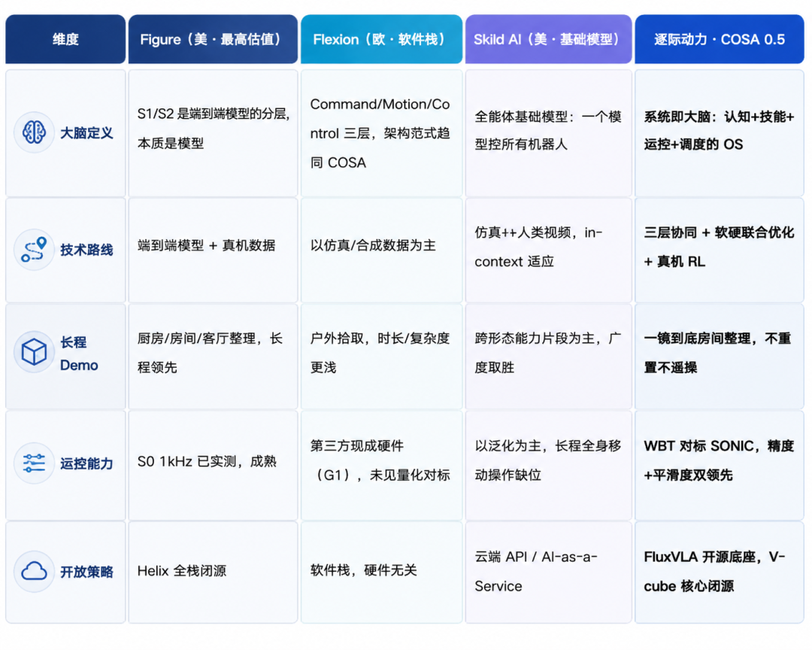This screenshot has height=650, width=812.
Task: Click the 仿真++人类视频 in-context 适应 cell
Action: click(x=548, y=250)
